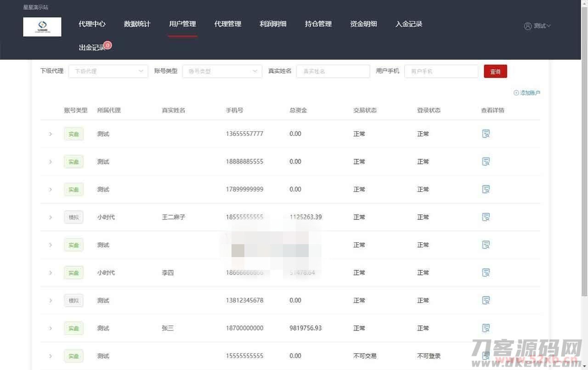588x370 pixels.
Task: Expand row for phone 13655557777
Action: [51, 134]
